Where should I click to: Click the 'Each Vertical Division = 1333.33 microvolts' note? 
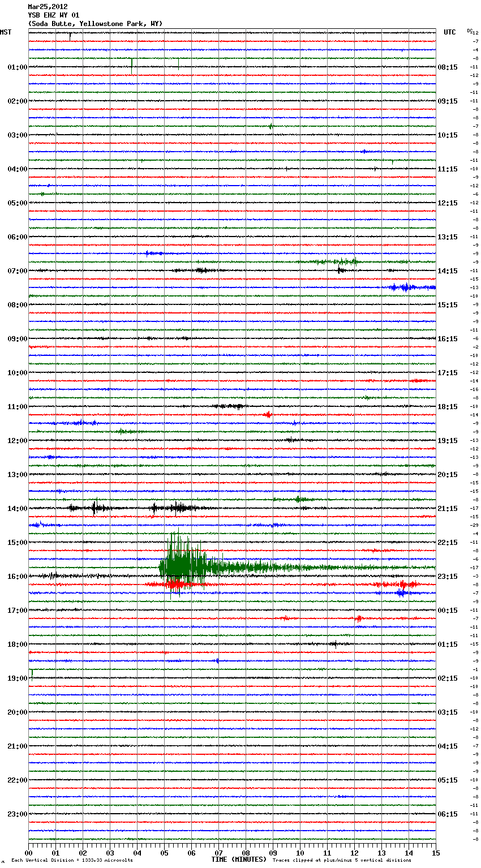[72, 861]
